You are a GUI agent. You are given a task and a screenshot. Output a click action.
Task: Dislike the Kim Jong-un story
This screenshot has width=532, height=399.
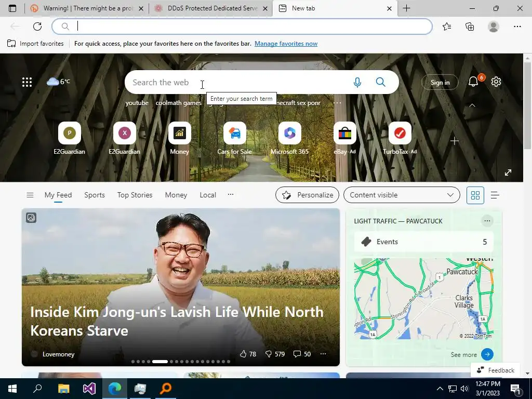pyautogui.click(x=275, y=354)
